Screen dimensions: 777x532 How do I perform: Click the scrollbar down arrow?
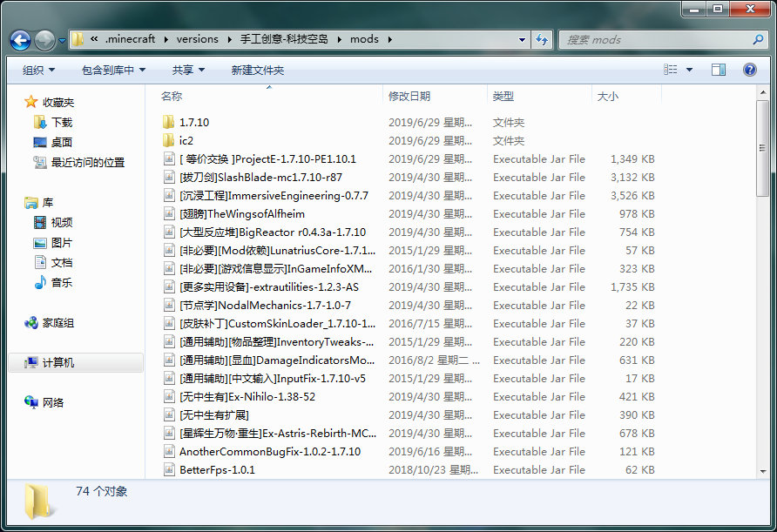coord(763,472)
